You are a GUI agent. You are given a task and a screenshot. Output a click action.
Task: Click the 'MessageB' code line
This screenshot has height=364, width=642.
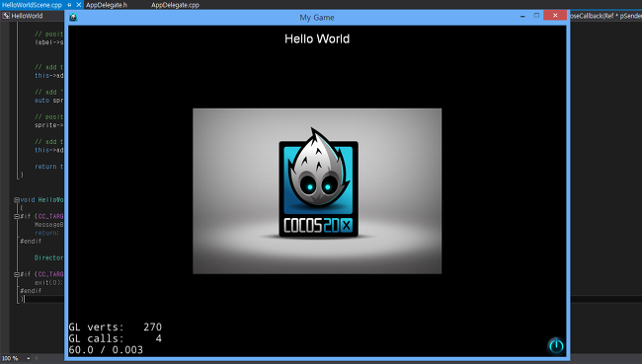(x=48, y=225)
